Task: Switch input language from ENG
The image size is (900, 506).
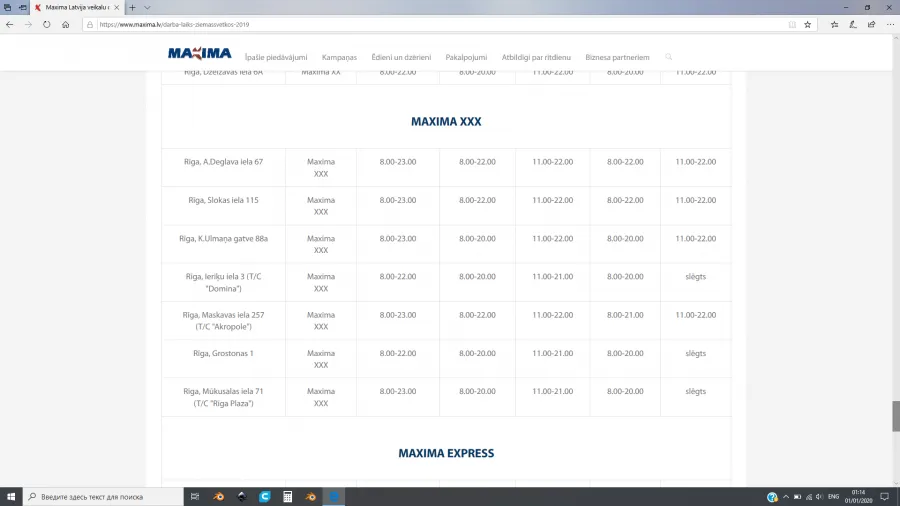Action: (x=833, y=497)
